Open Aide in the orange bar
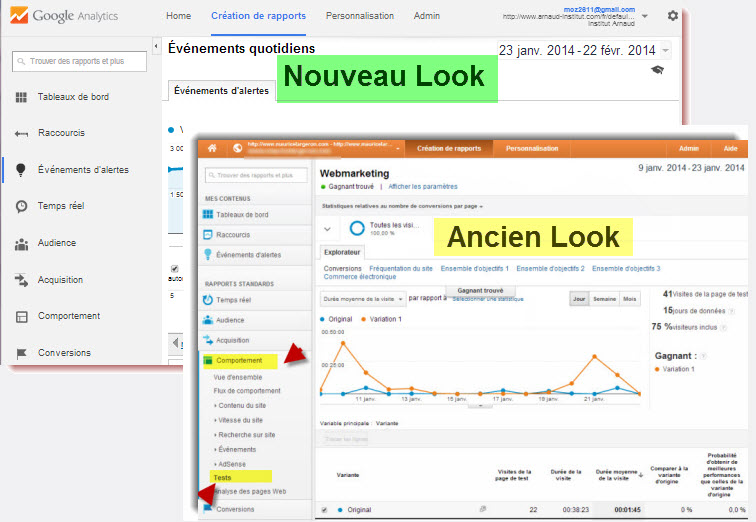Screen dimensions: 756x522 [730, 148]
